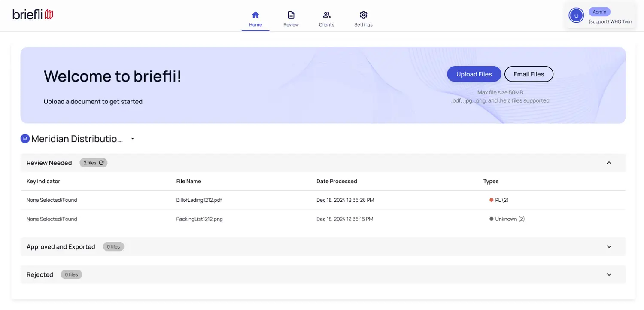
Task: Open the BillofLading1212.pdf file row
Action: 199,200
